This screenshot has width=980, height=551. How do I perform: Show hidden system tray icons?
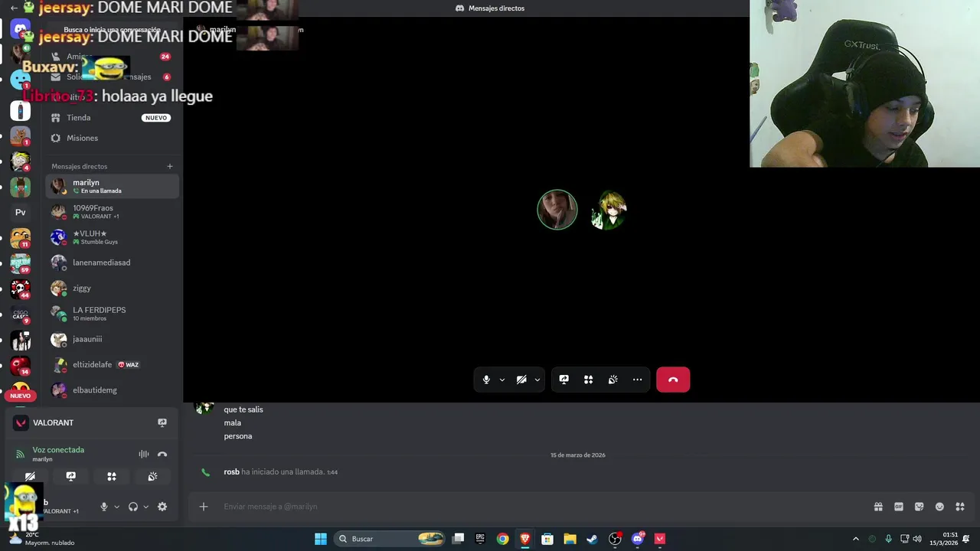pyautogui.click(x=856, y=539)
